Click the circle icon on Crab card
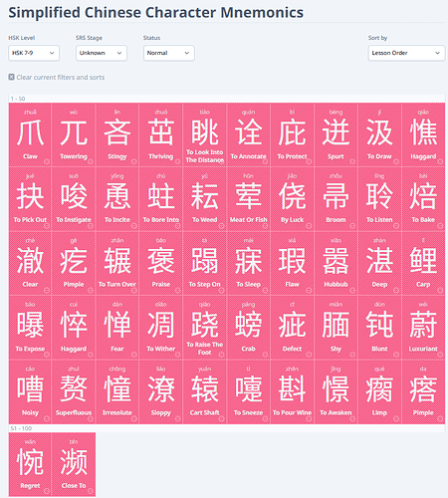448x498 pixels. [x=265, y=355]
